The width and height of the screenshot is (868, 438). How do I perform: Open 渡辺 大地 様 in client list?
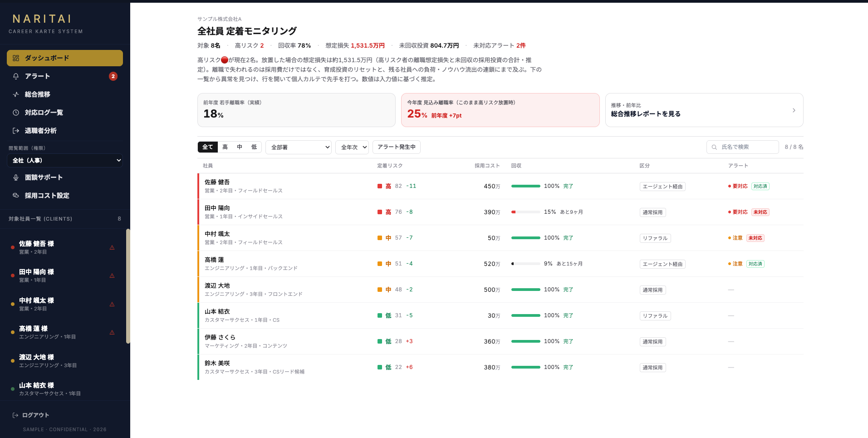(x=64, y=361)
